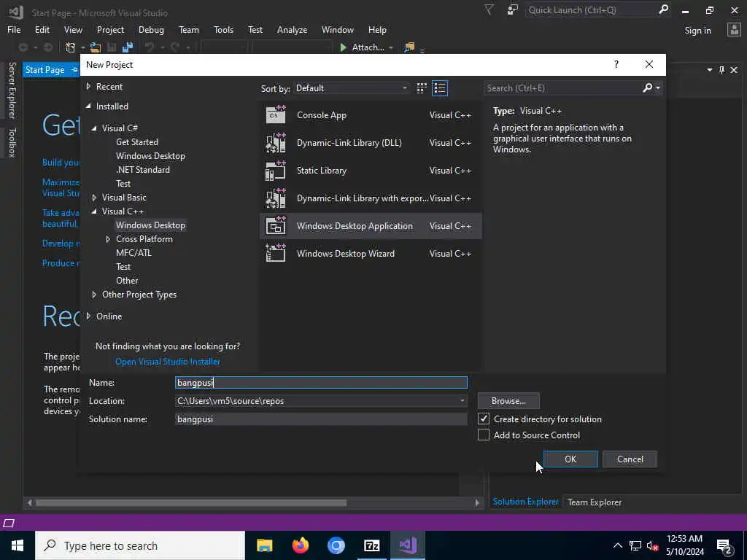The height and width of the screenshot is (560, 747).
Task: Open the feedback icon in title bar
Action: [x=513, y=9]
